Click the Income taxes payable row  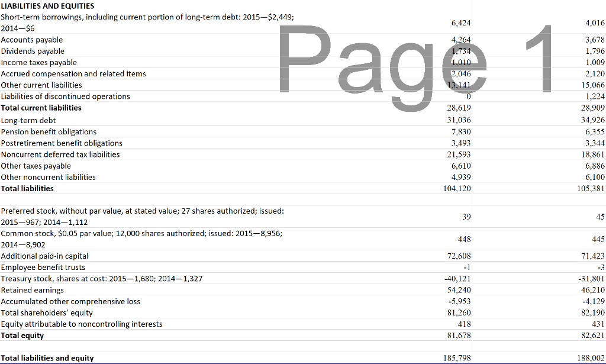pyautogui.click(x=38, y=62)
